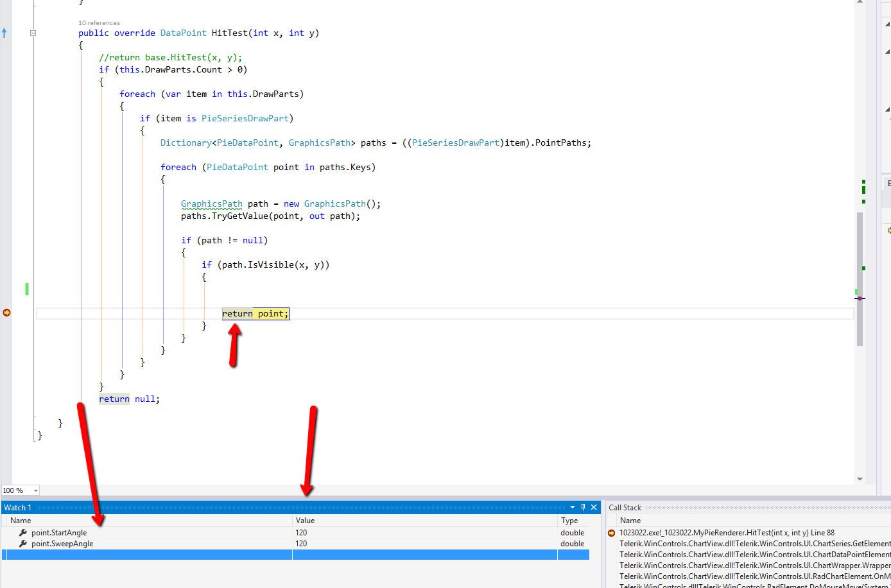The image size is (891, 588).
Task: Click the editor scrollbar up arrow
Action: (x=860, y=2)
